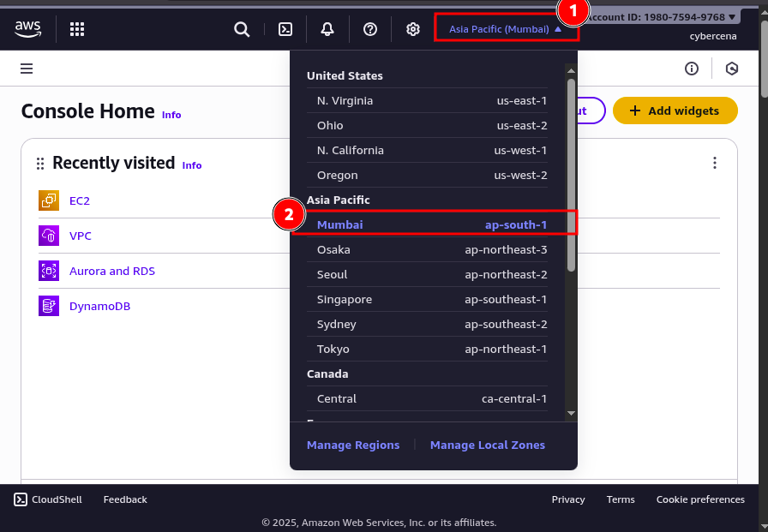
Task: Click the hexagon icon beside the info icon
Action: [732, 69]
